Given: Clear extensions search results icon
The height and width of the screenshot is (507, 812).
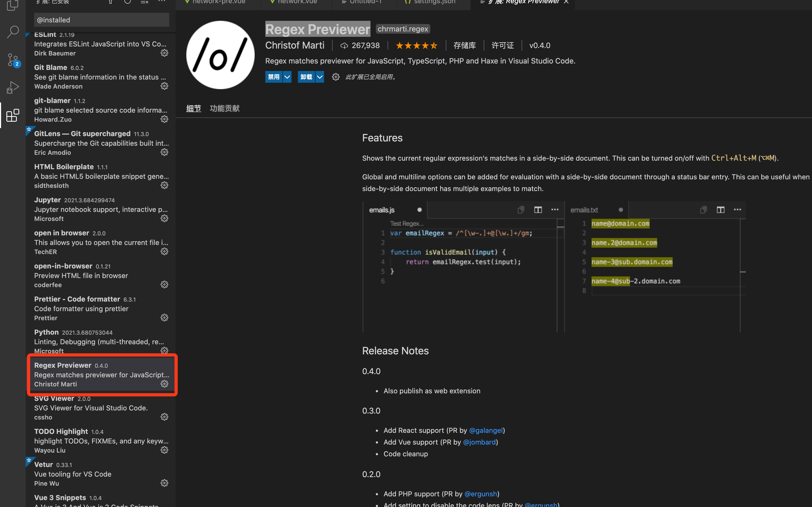Looking at the screenshot, I should (144, 2).
